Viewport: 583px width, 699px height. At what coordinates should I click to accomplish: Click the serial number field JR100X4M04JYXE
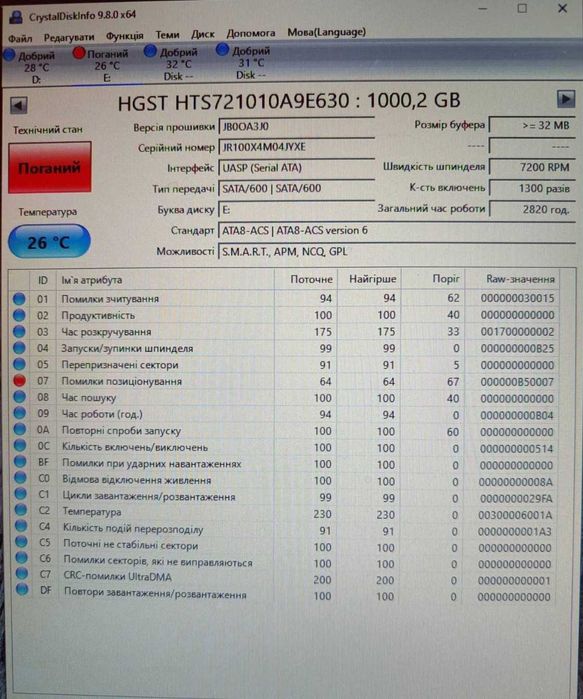tap(296, 147)
